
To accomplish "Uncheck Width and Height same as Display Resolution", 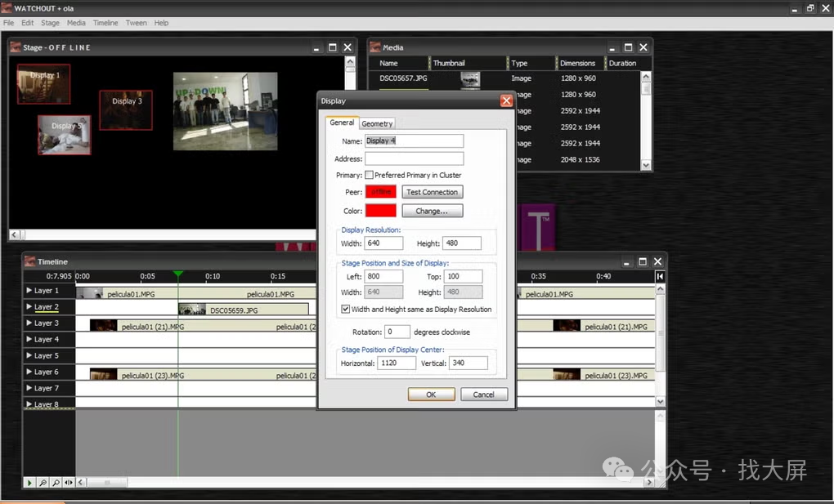I will [x=346, y=310].
